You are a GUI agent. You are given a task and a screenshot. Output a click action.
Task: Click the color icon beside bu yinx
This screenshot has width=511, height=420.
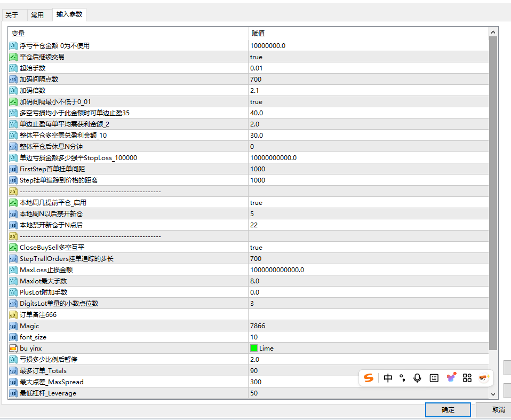pos(13,348)
